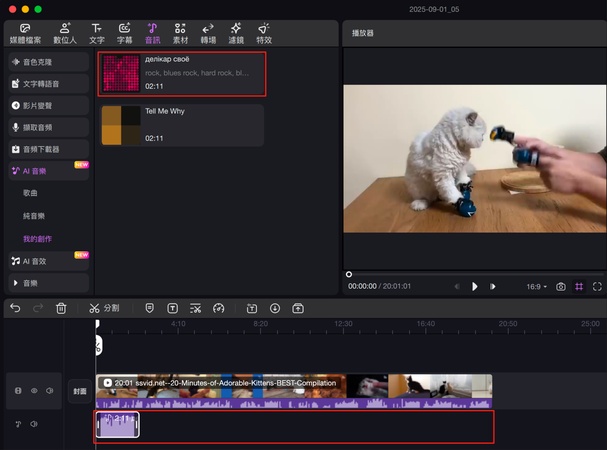Open the 媒體檔案 media tab

25,34
